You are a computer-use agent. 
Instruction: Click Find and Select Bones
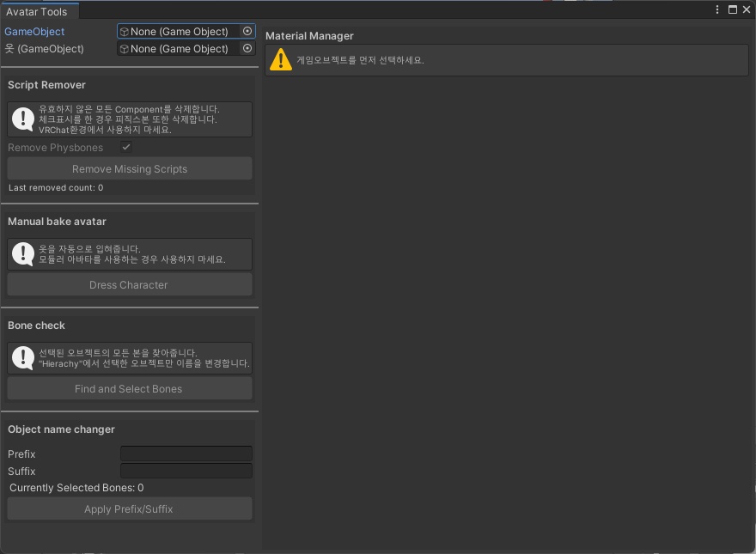(129, 388)
